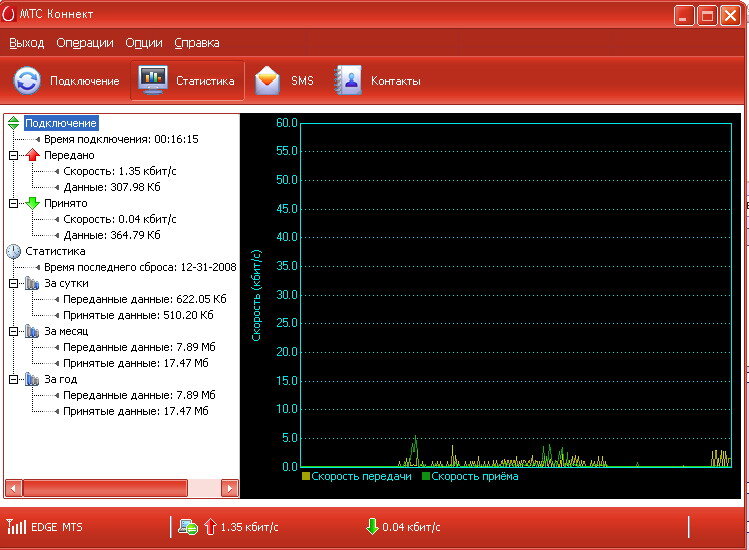The width and height of the screenshot is (749, 550).
Task: Click the folder icon beside За год
Action: pyautogui.click(x=32, y=379)
